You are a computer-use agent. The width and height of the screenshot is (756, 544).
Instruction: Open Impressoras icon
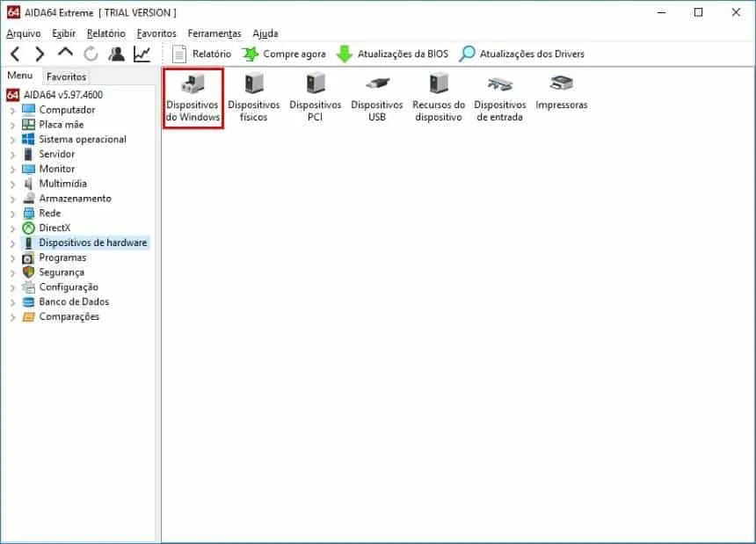tap(561, 92)
